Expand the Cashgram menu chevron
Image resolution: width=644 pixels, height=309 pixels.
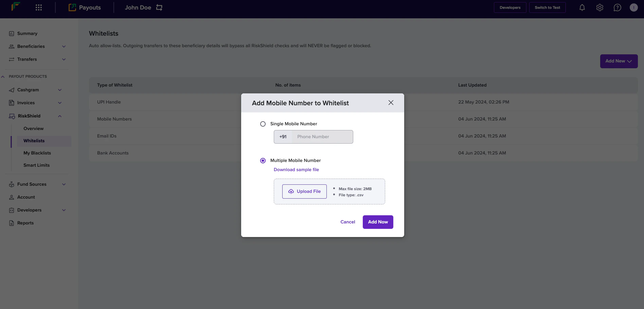[x=60, y=90]
